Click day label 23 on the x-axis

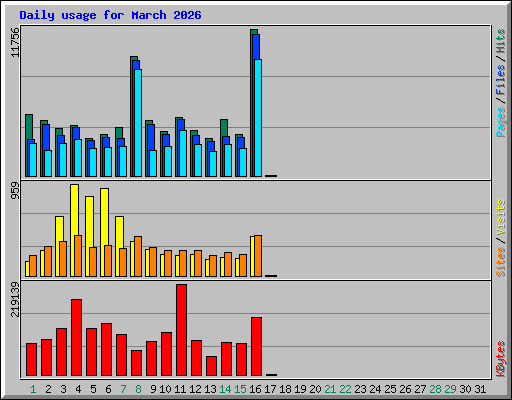click(360, 389)
